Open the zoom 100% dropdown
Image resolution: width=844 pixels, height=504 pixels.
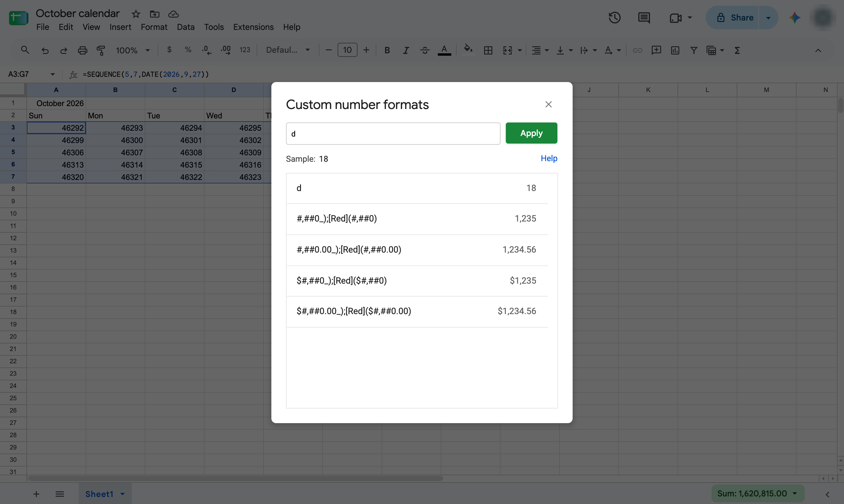pos(133,50)
